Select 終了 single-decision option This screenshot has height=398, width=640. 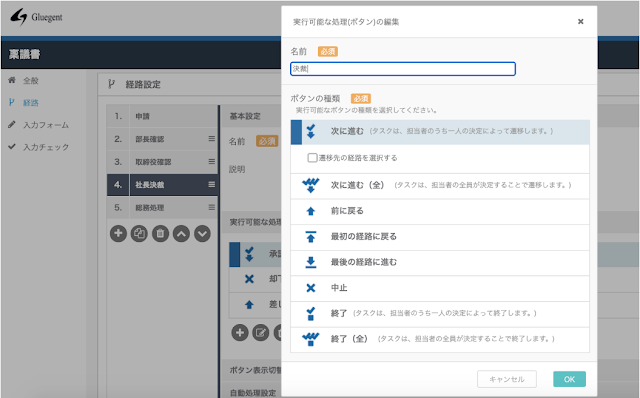click(x=440, y=314)
